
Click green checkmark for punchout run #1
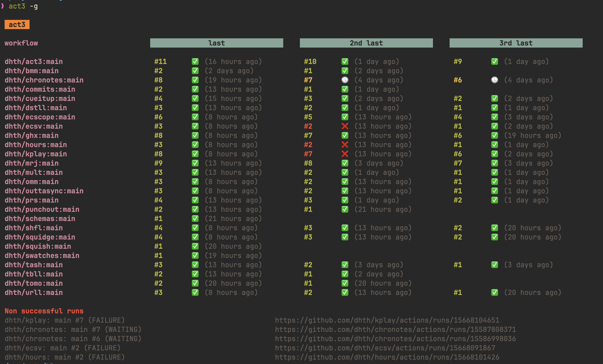pyautogui.click(x=345, y=209)
